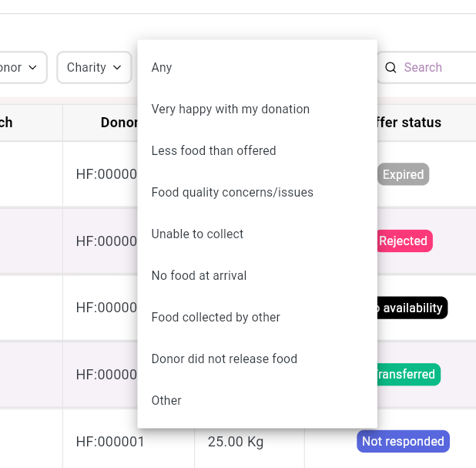Select 'Unable to collect' option
Viewport: 476px width, 468px height.
tap(197, 234)
